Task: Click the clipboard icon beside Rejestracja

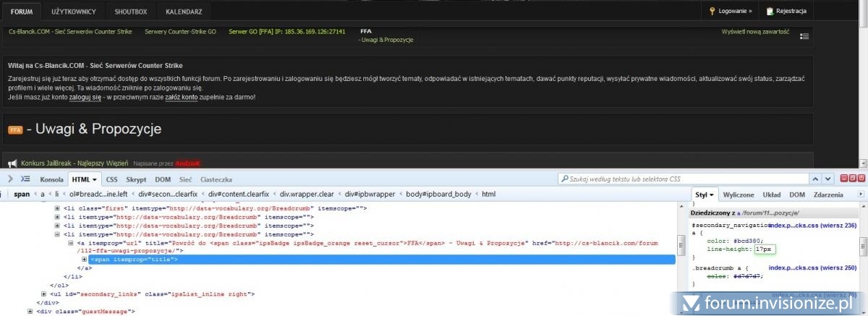Action: coord(770,11)
